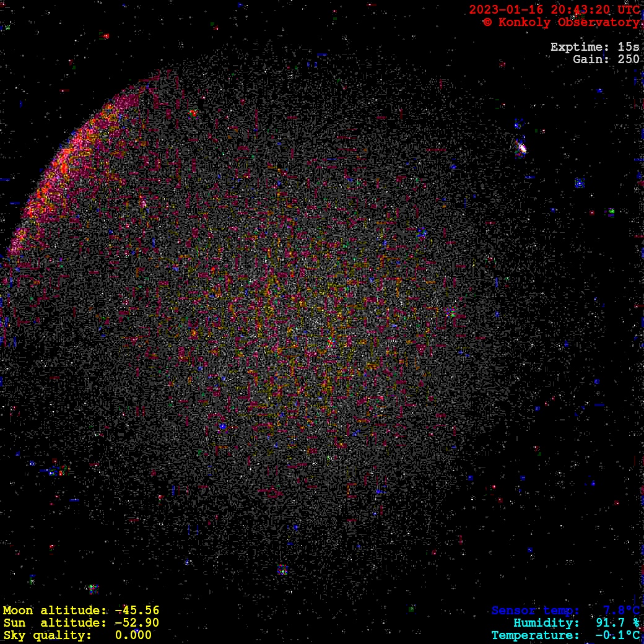Select the 15s exposure time value

point(629,47)
